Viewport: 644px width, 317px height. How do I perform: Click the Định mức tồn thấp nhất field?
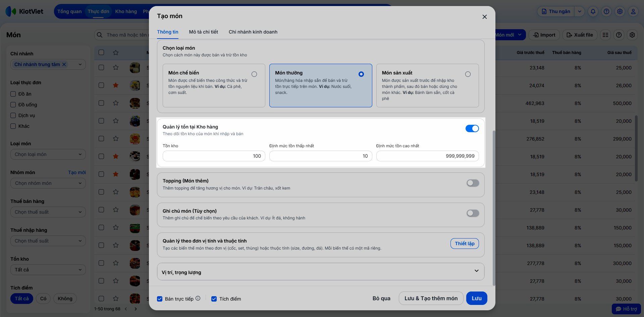pos(320,156)
